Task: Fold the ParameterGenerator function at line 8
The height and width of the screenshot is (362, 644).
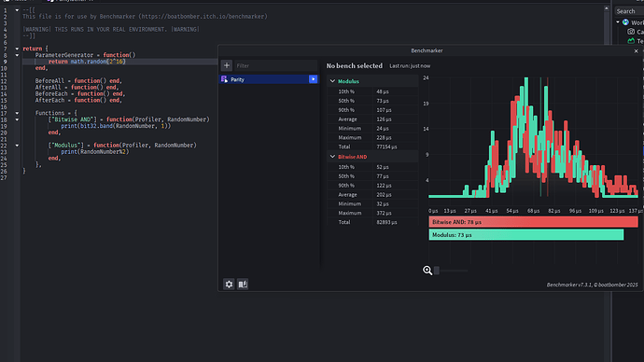Action: 17,55
